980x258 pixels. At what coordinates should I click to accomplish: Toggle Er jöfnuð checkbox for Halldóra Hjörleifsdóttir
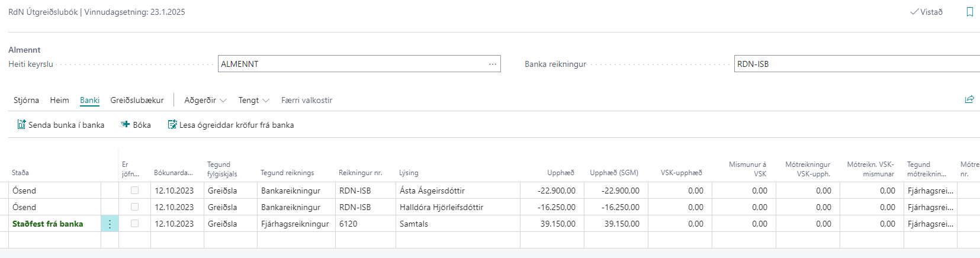pyautogui.click(x=134, y=207)
